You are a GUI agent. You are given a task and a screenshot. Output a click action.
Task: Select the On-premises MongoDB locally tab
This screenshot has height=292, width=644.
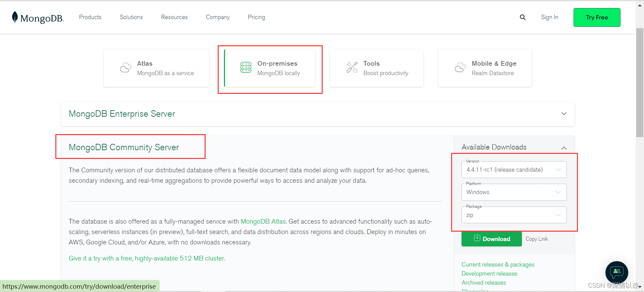pyautogui.click(x=270, y=68)
